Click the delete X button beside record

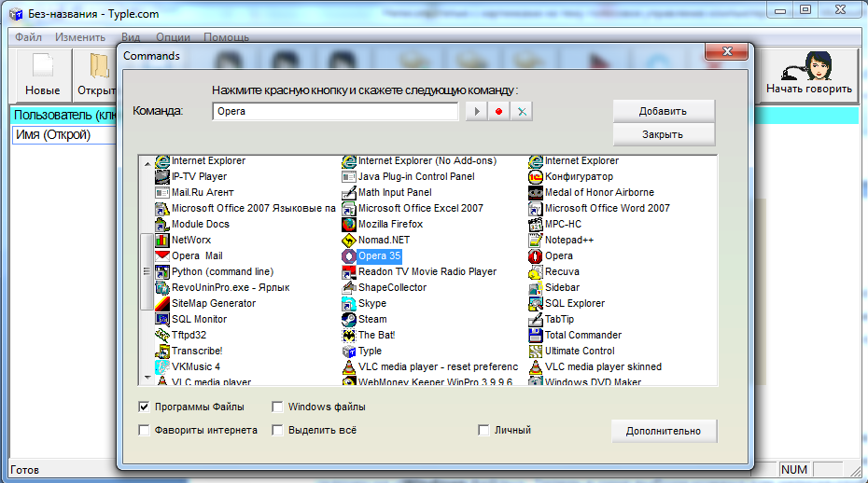[523, 112]
